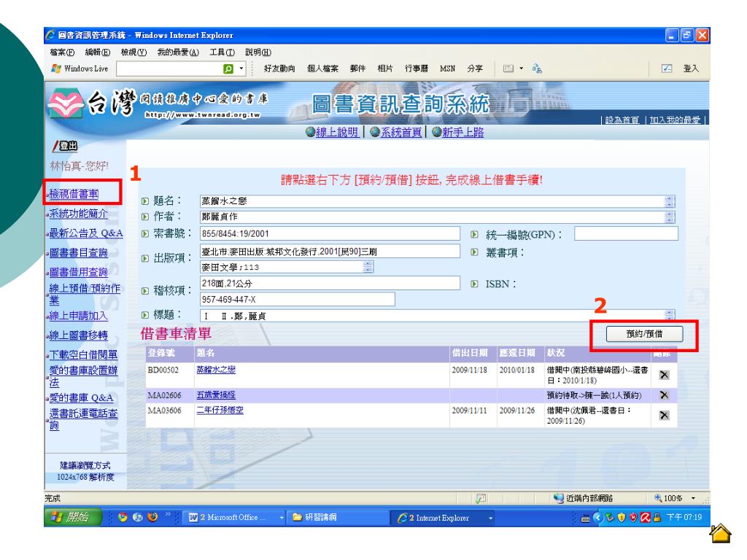The image size is (747, 560).
Task: Click the 設為首頁 link
Action: [x=622, y=120]
